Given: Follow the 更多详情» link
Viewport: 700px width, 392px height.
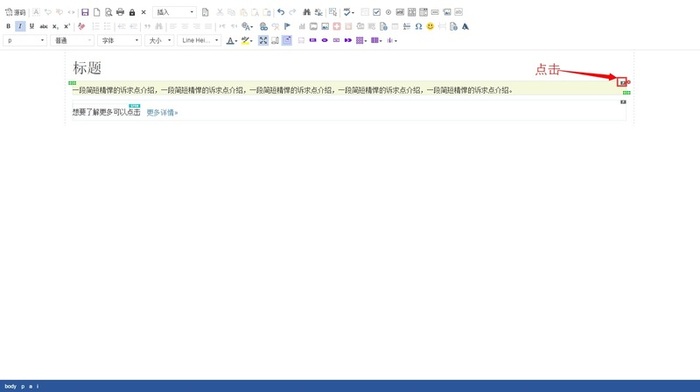Looking at the screenshot, I should 162,113.
